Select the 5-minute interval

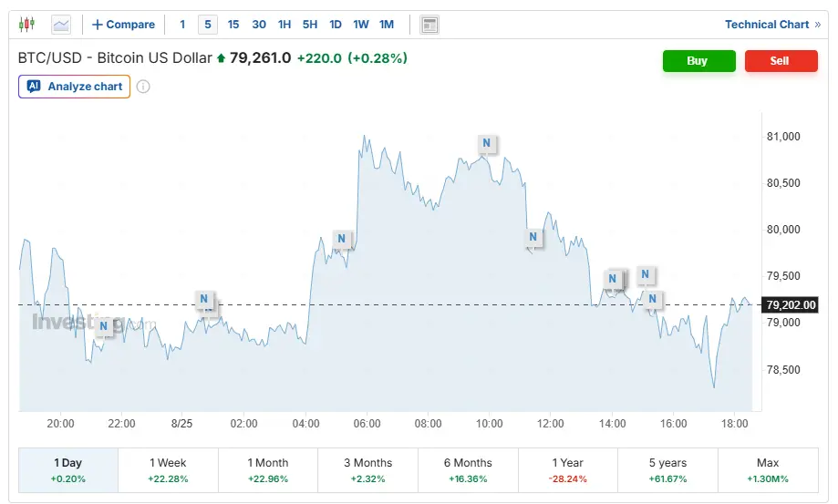coord(208,25)
